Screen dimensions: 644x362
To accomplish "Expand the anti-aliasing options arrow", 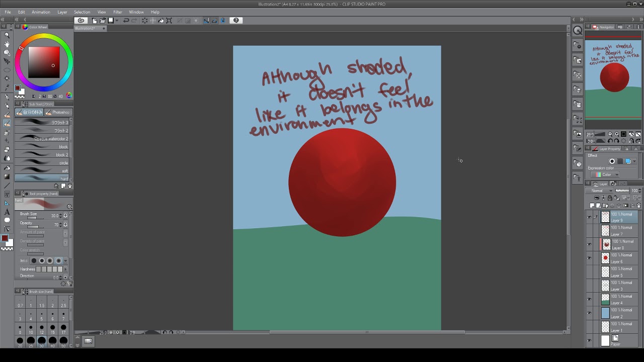I will 65,260.
